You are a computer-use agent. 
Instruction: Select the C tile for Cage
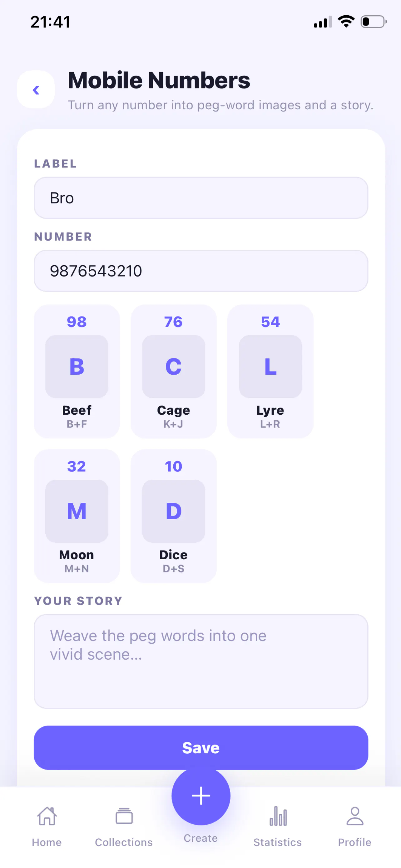(x=174, y=366)
